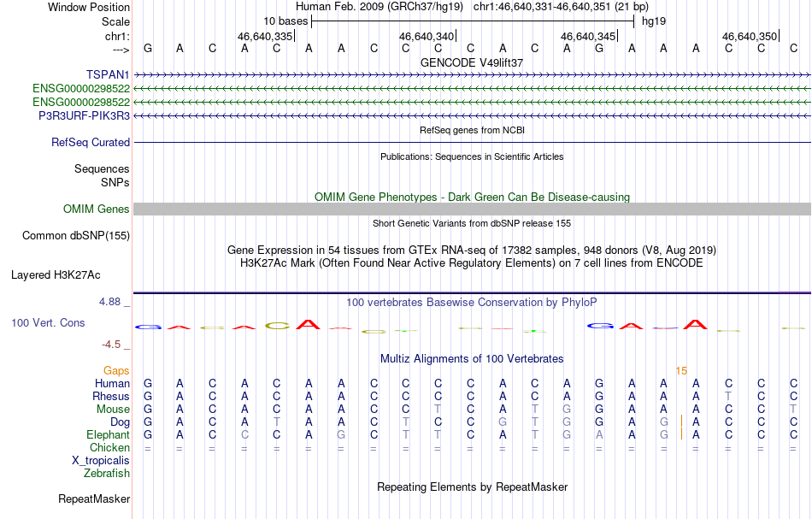This screenshot has height=519, width=812.
Task: Click the Human species row label
Action: coord(112,383)
